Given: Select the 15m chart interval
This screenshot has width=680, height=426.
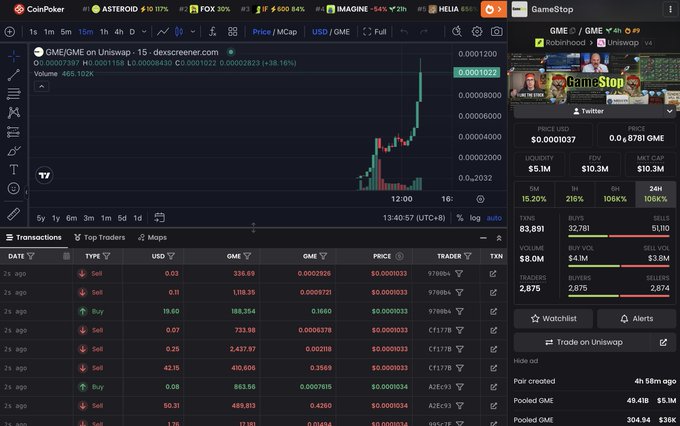Looking at the screenshot, I should (85, 32).
